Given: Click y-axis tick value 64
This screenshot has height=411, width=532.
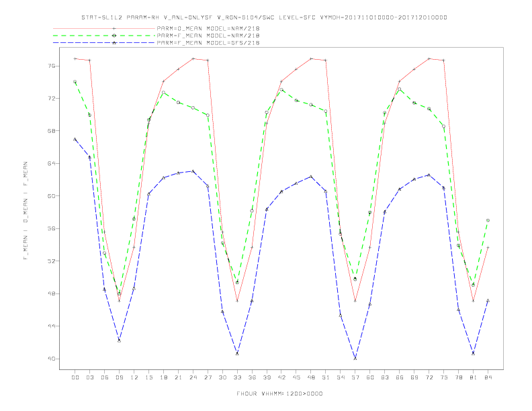Looking at the screenshot, I should click(x=51, y=163).
